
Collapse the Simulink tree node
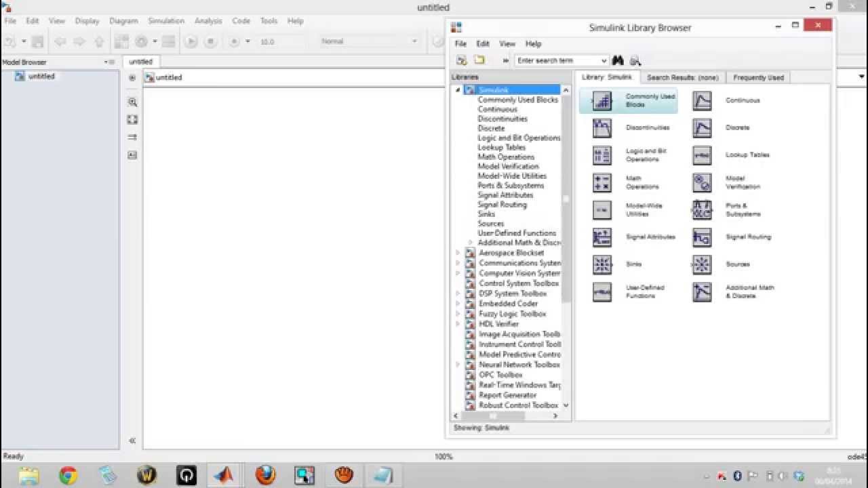[458, 90]
